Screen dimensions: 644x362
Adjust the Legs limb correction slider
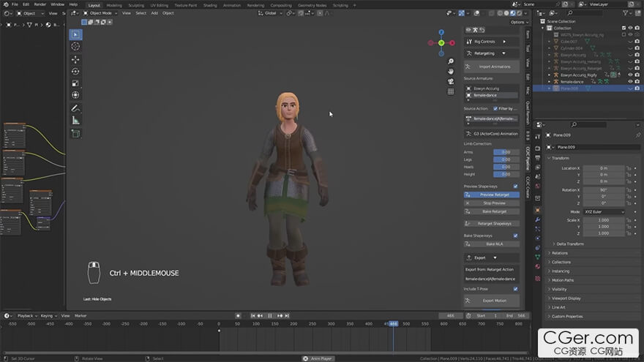pyautogui.click(x=506, y=159)
